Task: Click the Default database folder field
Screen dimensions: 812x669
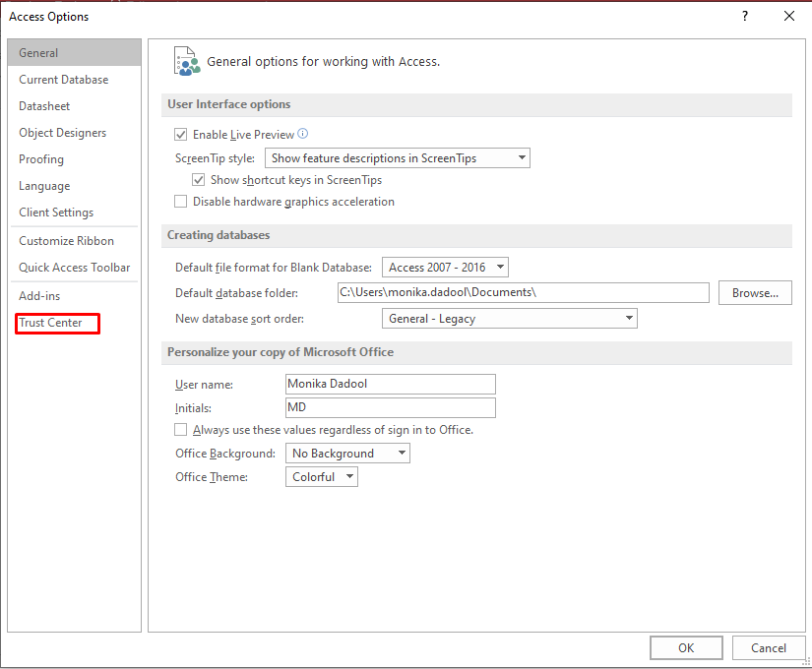Action: pyautogui.click(x=523, y=292)
